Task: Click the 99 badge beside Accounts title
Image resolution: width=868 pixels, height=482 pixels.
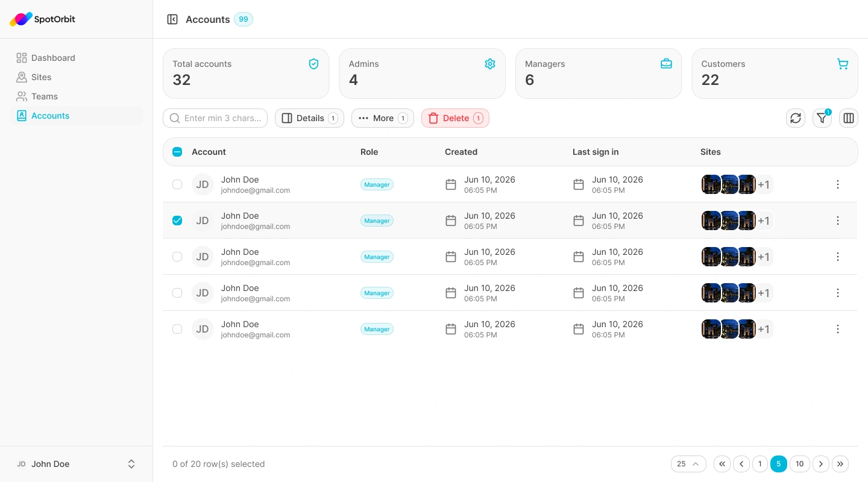Action: [244, 19]
